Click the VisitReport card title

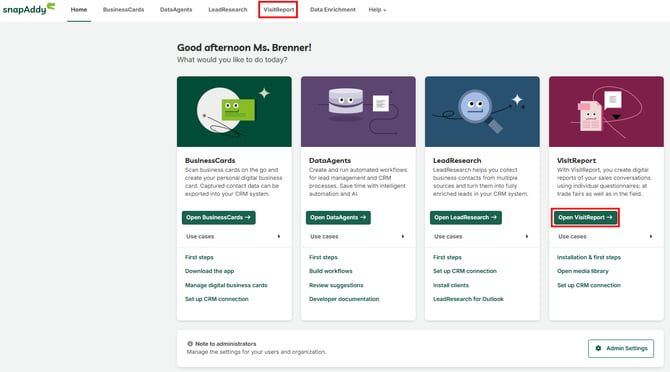[x=576, y=161]
